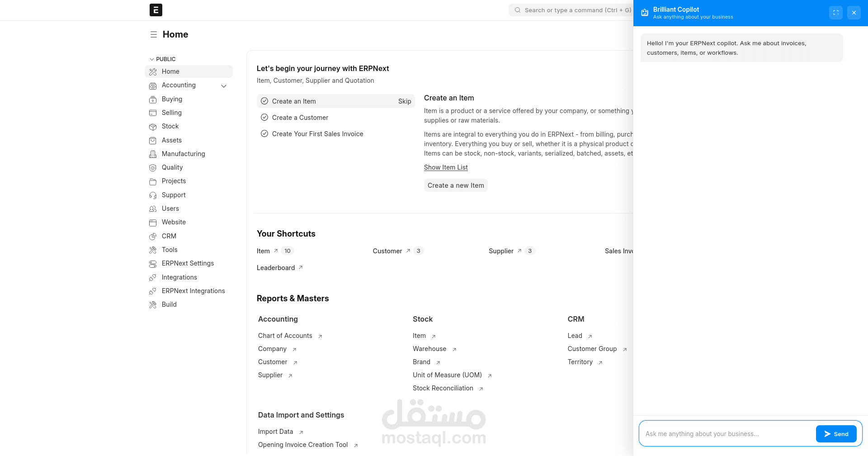The width and height of the screenshot is (868, 456).
Task: Click the Stock box icon in sidebar
Action: coord(153,127)
